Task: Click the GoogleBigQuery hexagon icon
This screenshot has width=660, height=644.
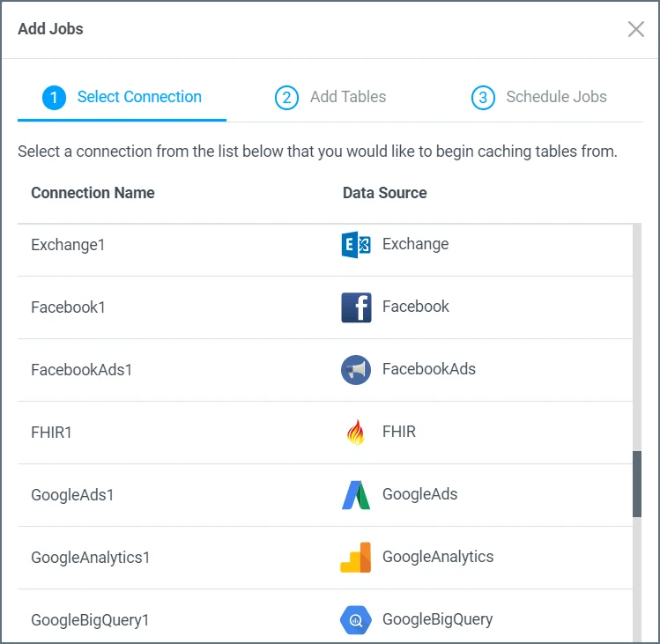Action: pos(356,620)
